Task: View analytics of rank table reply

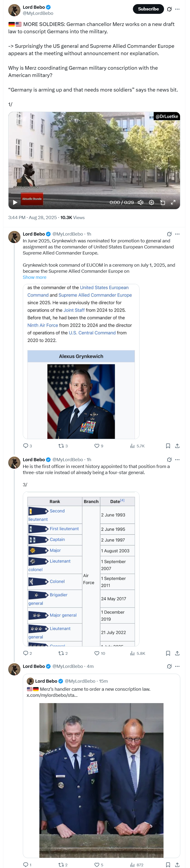Action: click(x=138, y=653)
